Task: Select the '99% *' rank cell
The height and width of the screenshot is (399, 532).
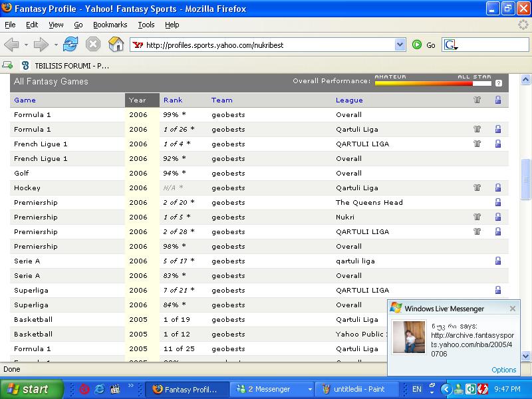Action: [x=175, y=114]
